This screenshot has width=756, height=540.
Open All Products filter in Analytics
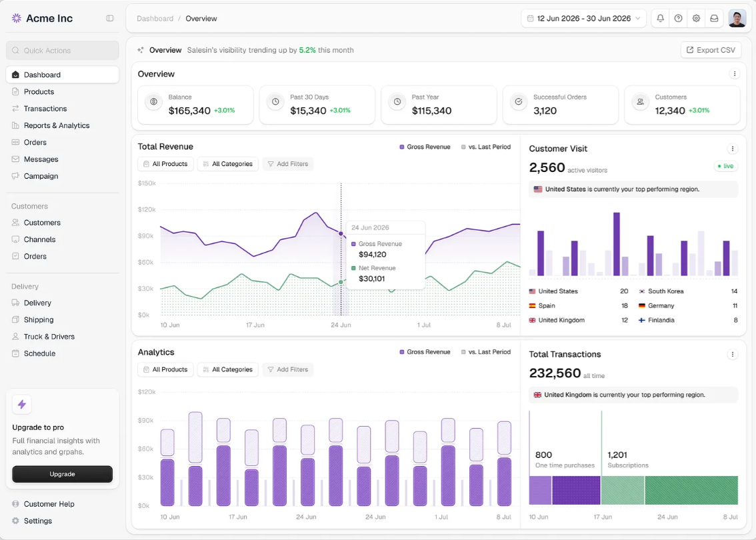click(x=165, y=369)
